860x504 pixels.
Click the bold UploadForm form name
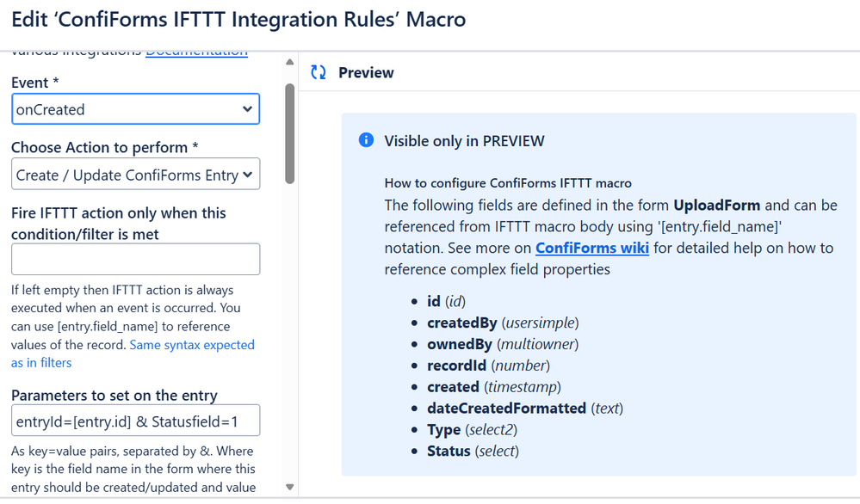(716, 206)
